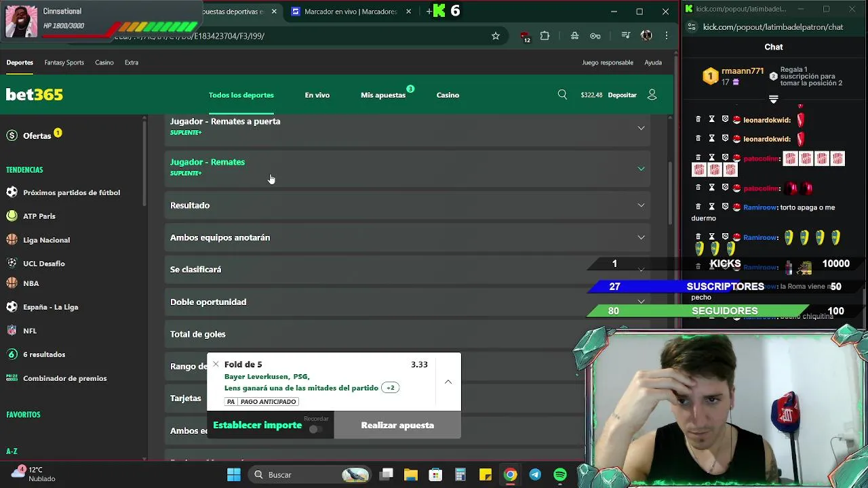
Task: Click Depositar button
Action: [622, 95]
